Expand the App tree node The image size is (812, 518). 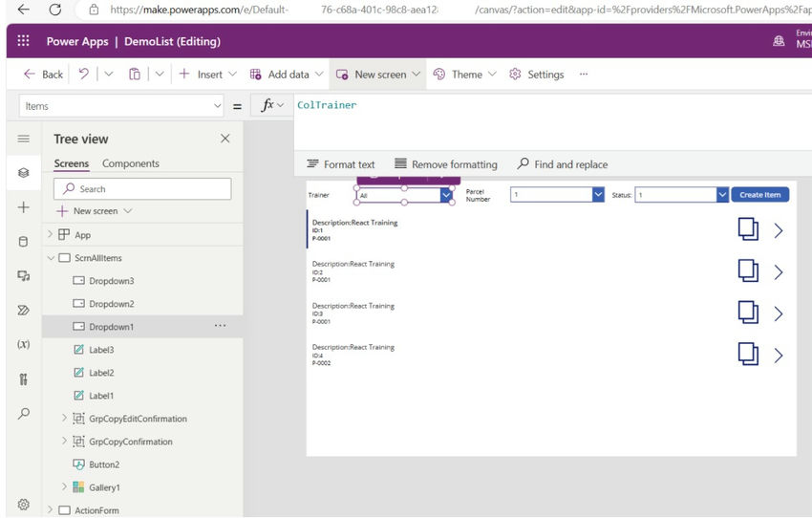pos(51,235)
